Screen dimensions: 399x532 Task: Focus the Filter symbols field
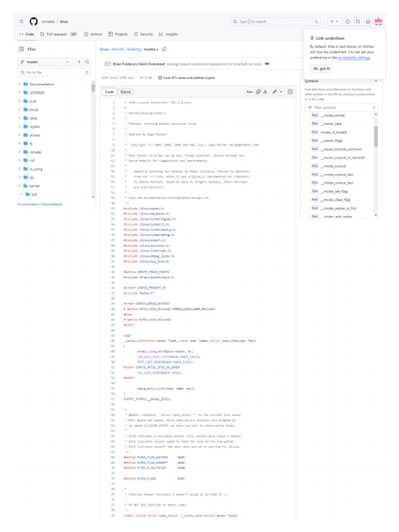coord(341,108)
